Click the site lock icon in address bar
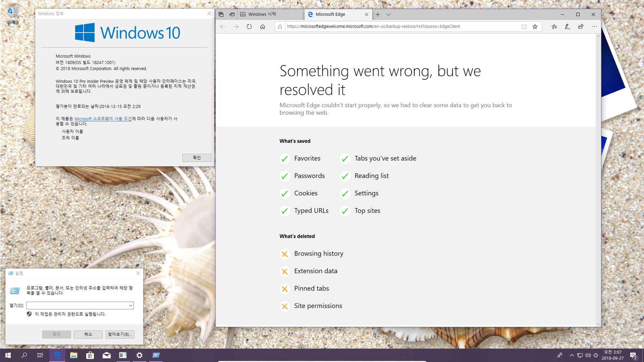The image size is (644, 362). pyautogui.click(x=280, y=26)
